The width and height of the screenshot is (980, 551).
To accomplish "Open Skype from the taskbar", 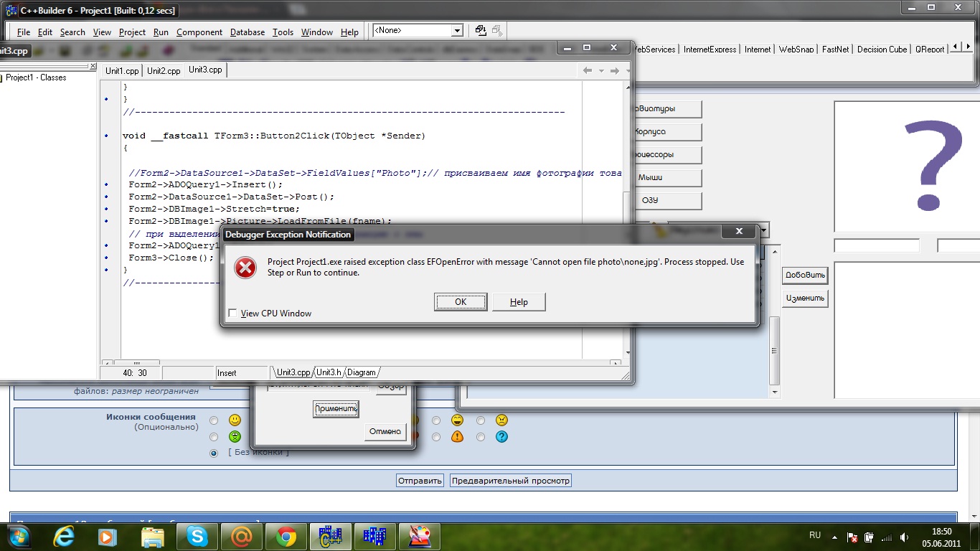I will click(197, 536).
